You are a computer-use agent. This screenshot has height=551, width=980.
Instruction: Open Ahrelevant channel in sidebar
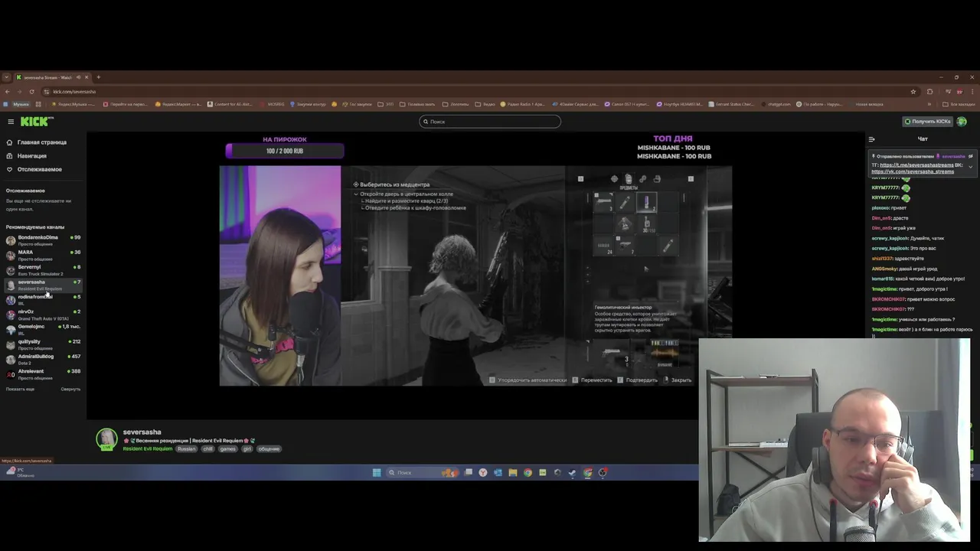(x=43, y=373)
